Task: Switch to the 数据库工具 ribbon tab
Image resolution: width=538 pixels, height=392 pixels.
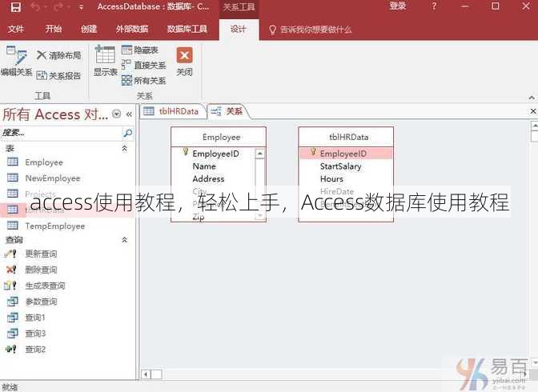Action: click(187, 29)
